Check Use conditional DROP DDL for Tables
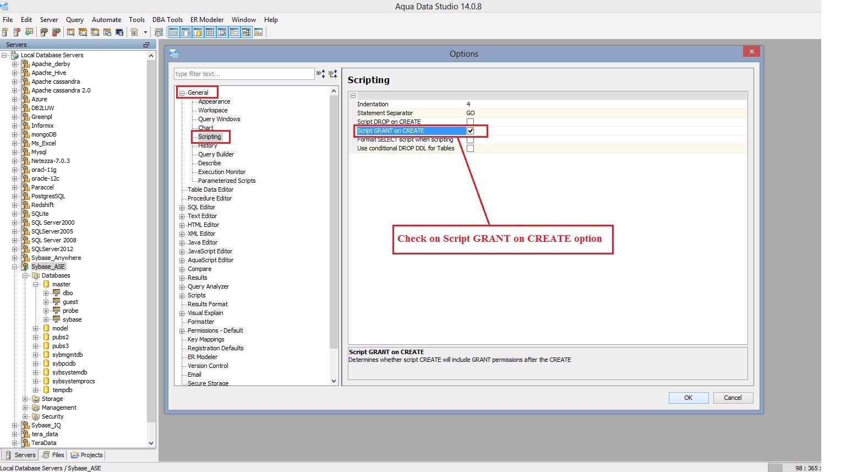868x472 pixels. (x=470, y=148)
